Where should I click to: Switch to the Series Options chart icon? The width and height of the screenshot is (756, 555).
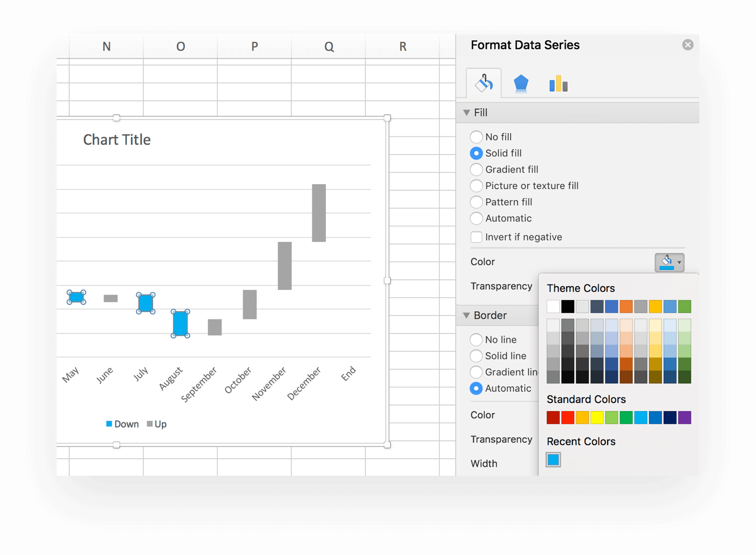558,83
